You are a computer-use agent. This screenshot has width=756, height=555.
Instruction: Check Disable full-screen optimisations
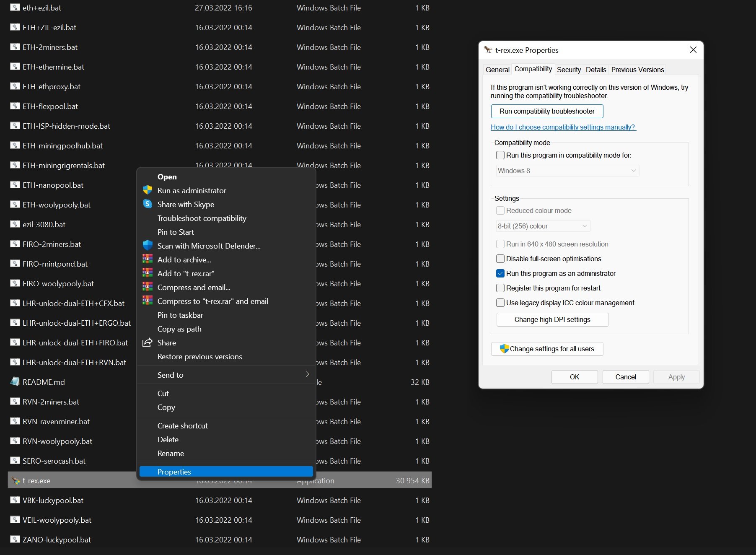(500, 259)
